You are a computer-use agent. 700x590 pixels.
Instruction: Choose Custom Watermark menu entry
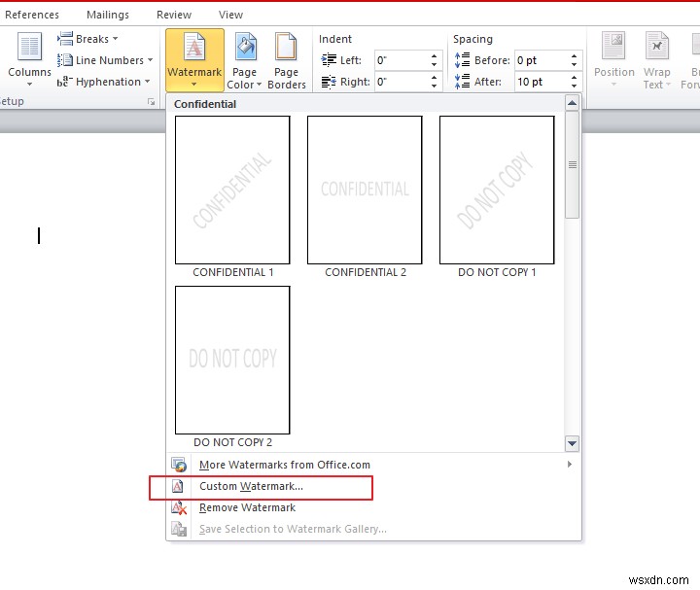point(373,486)
